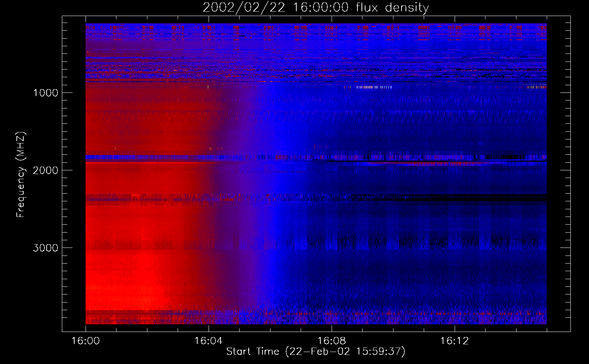Click the 'Start Time (22-Feb-02 15:59:37)' label

click(x=316, y=352)
